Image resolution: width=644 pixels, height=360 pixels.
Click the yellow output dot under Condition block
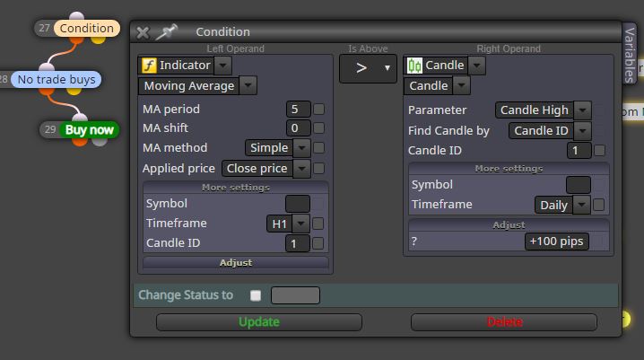98,40
